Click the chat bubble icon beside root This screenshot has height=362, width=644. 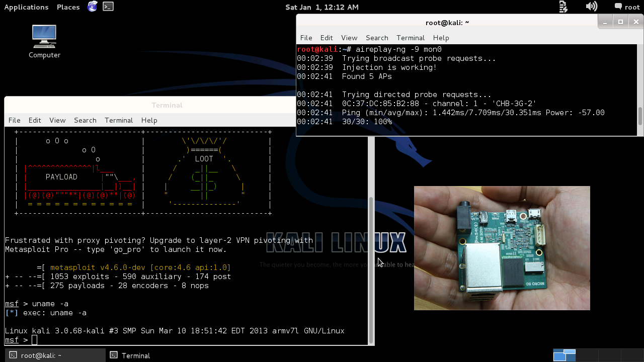click(x=618, y=7)
